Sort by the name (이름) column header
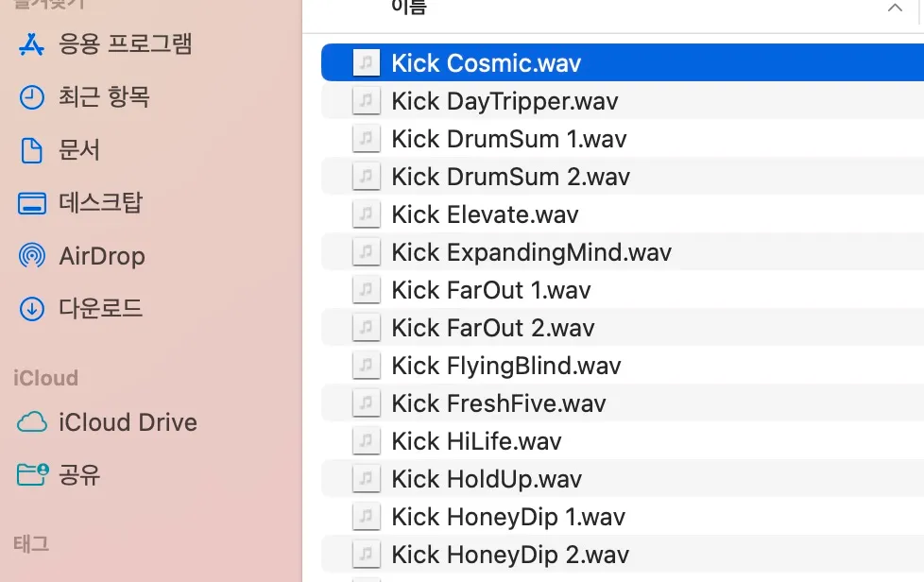924x582 pixels. pyautogui.click(x=409, y=9)
